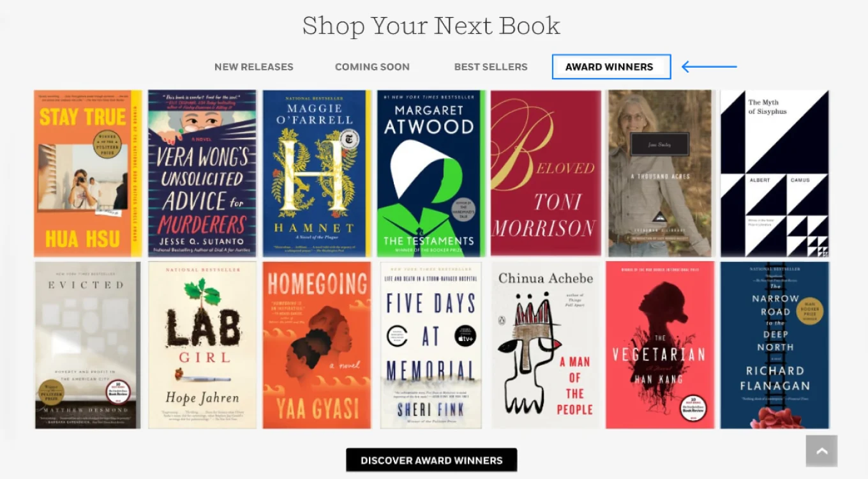This screenshot has height=479, width=868.
Task: Choose Lab Girl by Hope Jahren
Action: [x=202, y=345]
